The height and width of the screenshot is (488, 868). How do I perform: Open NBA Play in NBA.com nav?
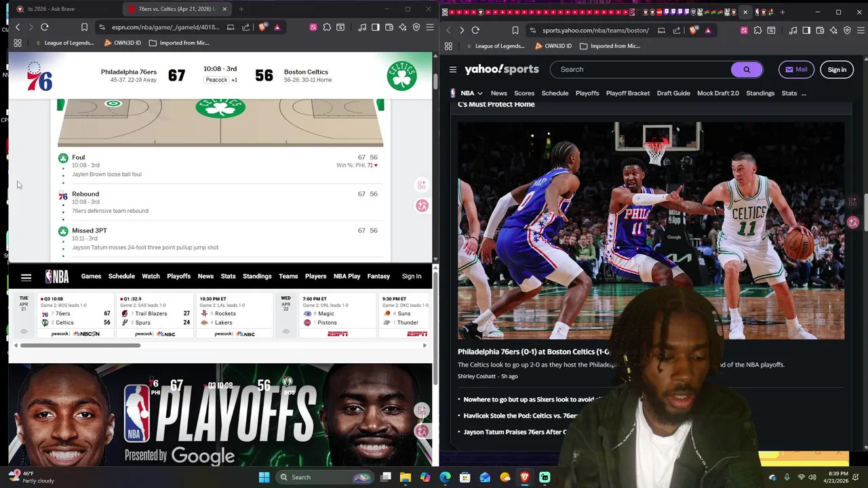tap(347, 277)
